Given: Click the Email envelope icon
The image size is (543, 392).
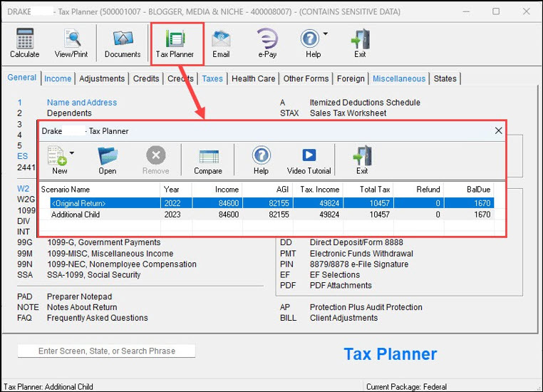Looking at the screenshot, I should [221, 38].
